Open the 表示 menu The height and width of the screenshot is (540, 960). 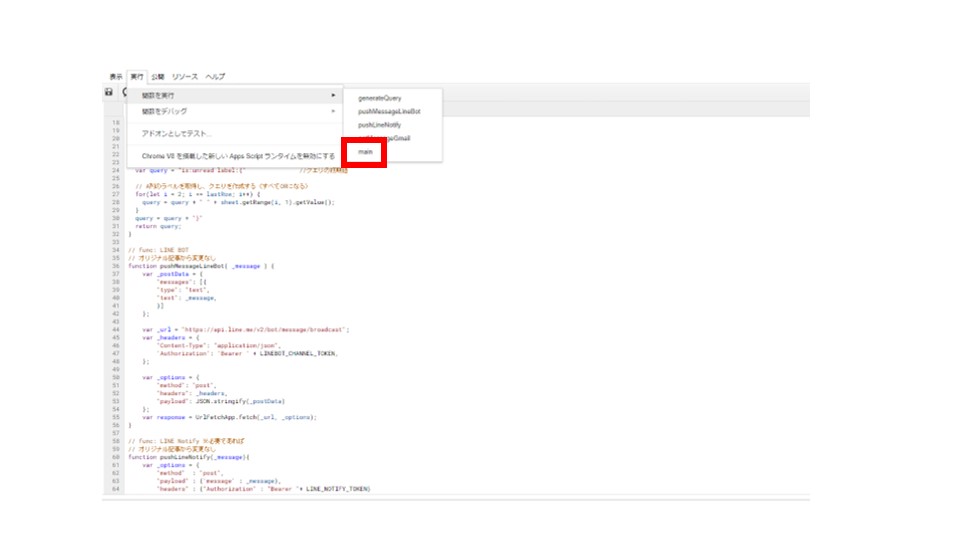coord(116,77)
